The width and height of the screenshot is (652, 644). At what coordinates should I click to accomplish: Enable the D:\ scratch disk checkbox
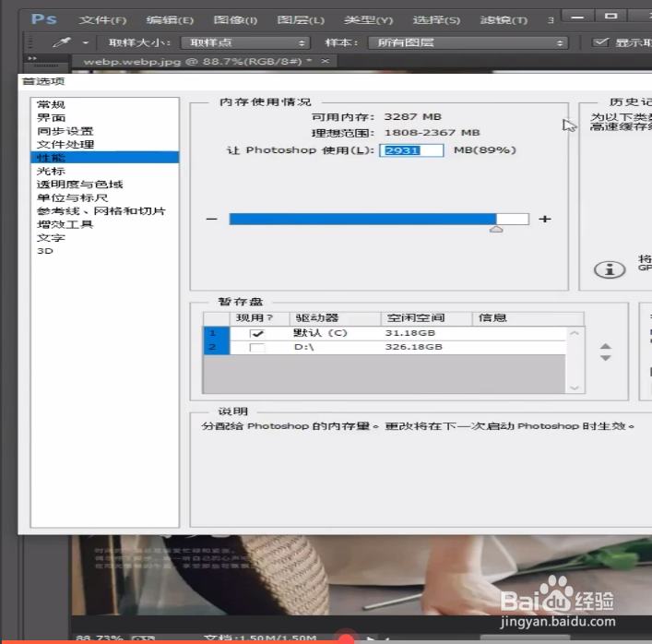[257, 348]
